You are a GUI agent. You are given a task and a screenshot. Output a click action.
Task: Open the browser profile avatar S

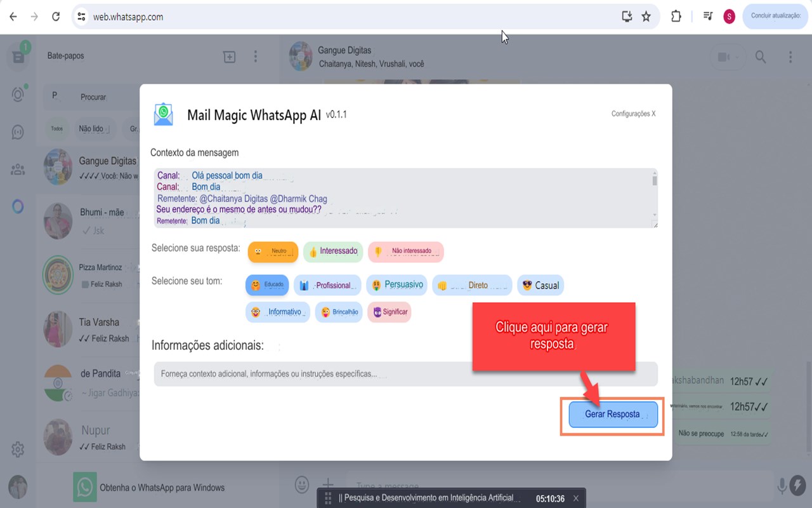point(729,17)
